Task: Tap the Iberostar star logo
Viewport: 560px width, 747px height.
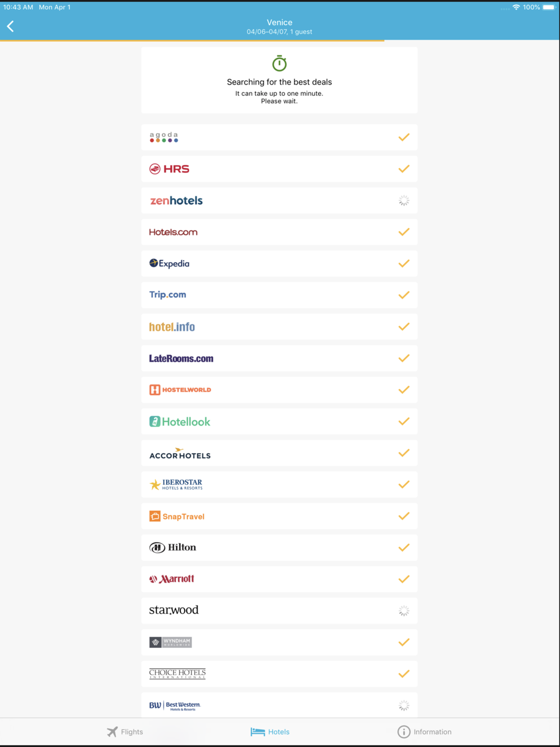Action: point(155,485)
